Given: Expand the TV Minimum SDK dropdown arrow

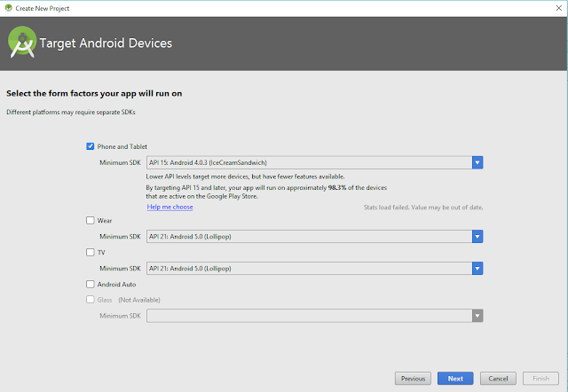Looking at the screenshot, I should tap(477, 268).
